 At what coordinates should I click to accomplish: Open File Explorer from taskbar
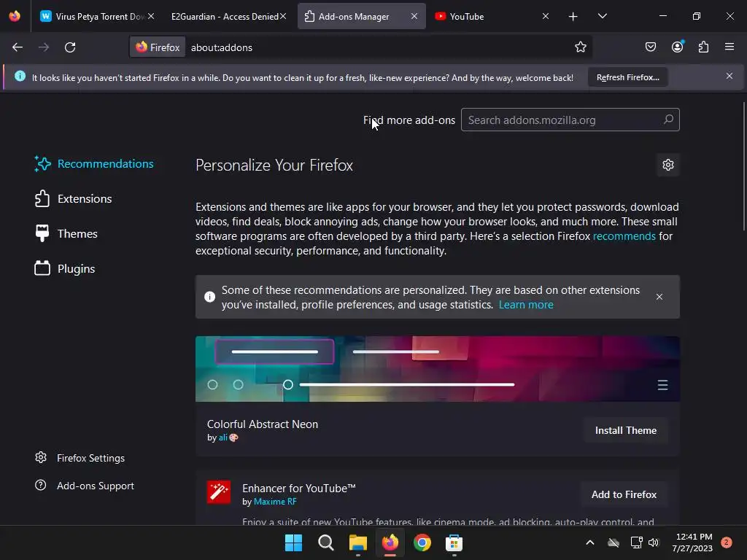tap(357, 542)
